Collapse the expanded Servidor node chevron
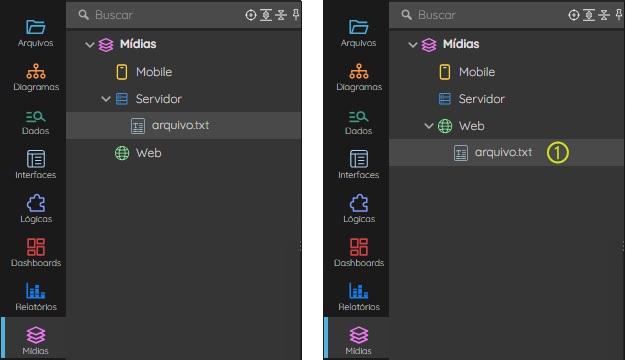The height and width of the screenshot is (360, 625). 106,98
